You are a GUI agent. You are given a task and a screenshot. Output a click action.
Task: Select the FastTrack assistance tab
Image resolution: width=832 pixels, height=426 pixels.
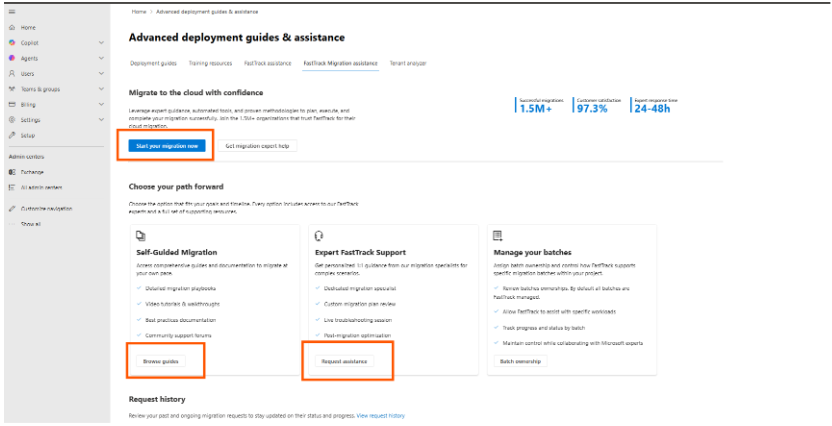coord(266,63)
